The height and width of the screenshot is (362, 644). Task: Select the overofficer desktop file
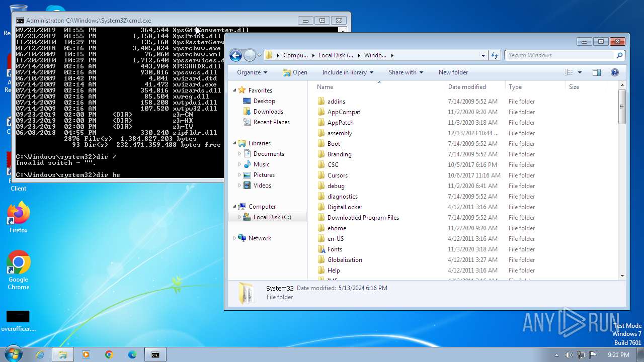[x=19, y=321]
